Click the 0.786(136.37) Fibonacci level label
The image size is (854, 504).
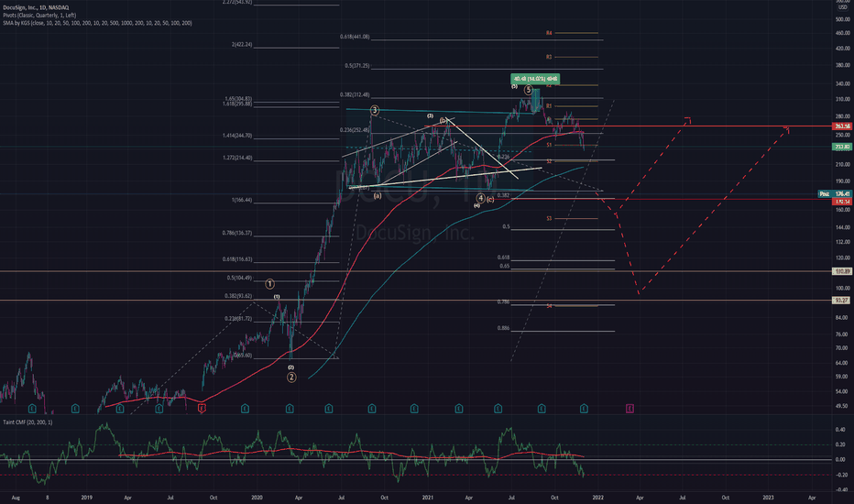237,233
